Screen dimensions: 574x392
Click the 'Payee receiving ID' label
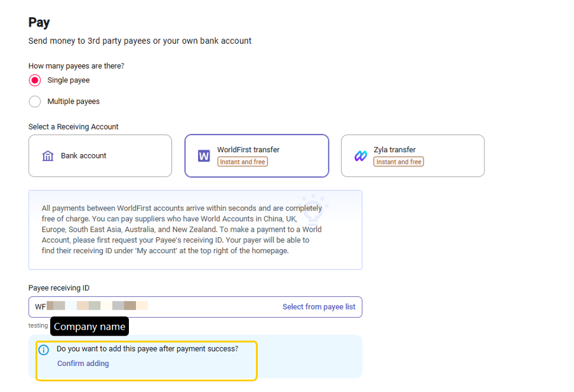coord(59,288)
